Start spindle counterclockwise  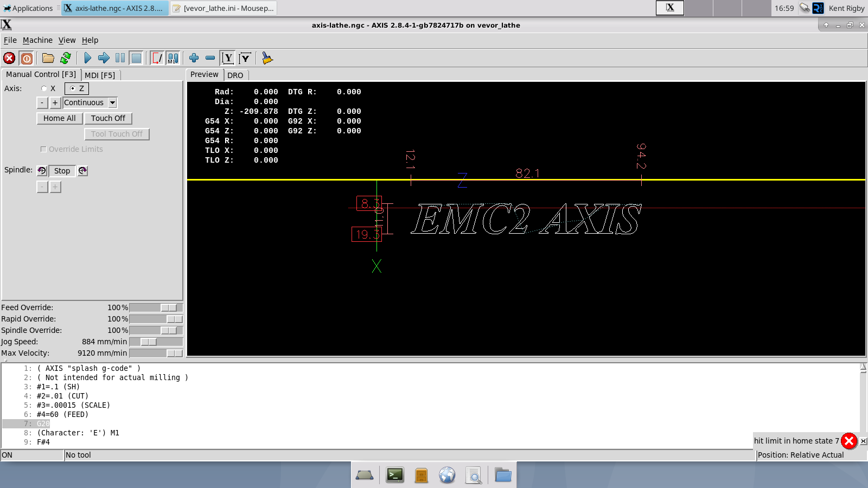(42, 171)
